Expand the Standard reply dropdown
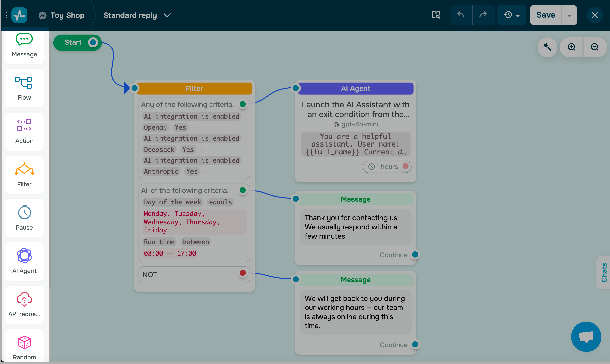This screenshot has width=610, height=364. [x=167, y=15]
